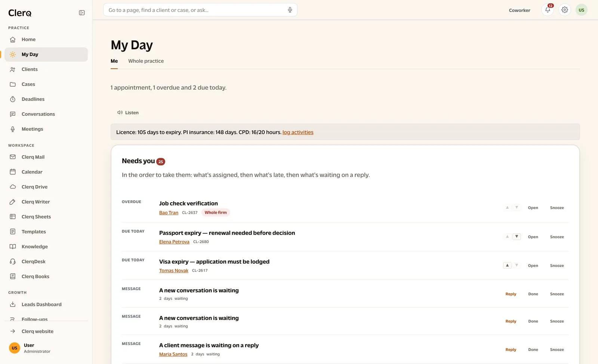Click the Coworker button
The image size is (598, 364).
[x=520, y=10]
